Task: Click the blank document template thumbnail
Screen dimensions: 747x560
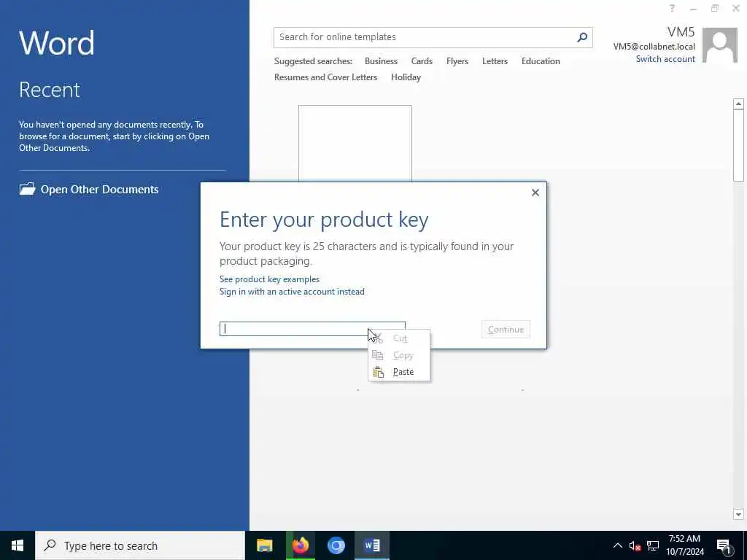Action: (355, 144)
